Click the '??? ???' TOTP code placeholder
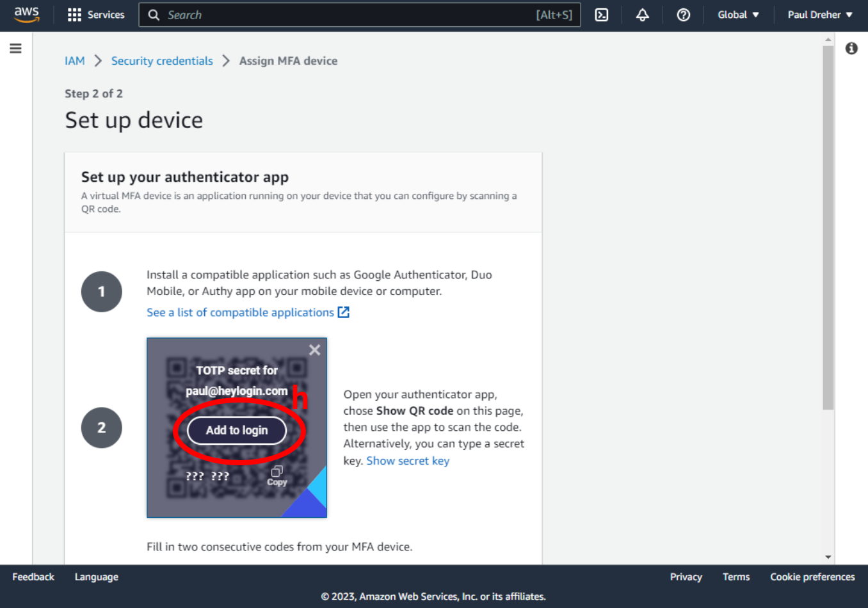The width and height of the screenshot is (868, 608). (x=207, y=476)
